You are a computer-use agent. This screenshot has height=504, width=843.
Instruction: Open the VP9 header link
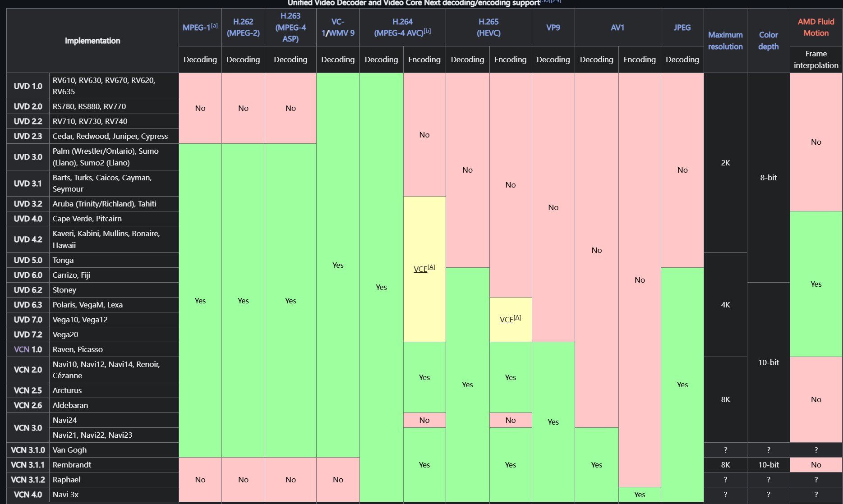pos(553,27)
